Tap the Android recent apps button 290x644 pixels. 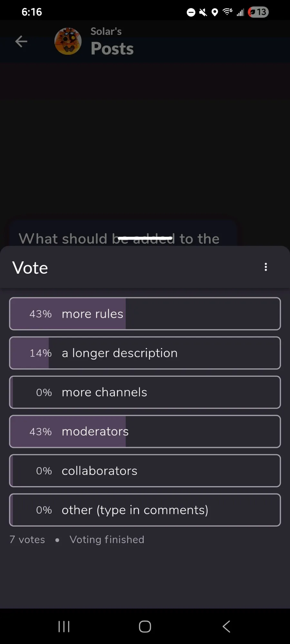tap(64, 627)
